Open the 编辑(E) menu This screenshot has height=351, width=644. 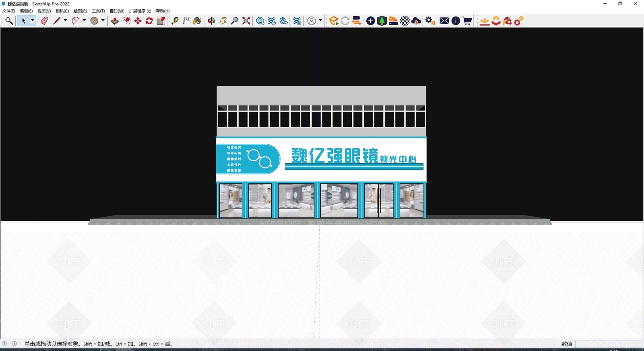point(26,11)
